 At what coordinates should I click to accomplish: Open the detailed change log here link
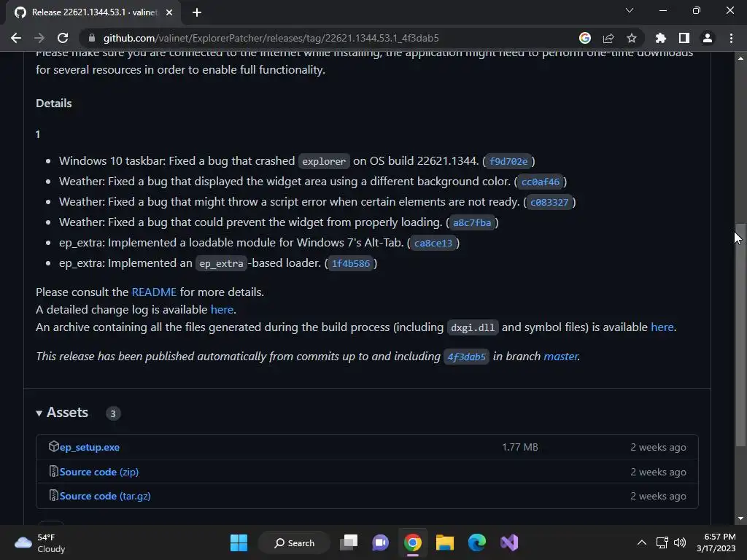coord(222,309)
